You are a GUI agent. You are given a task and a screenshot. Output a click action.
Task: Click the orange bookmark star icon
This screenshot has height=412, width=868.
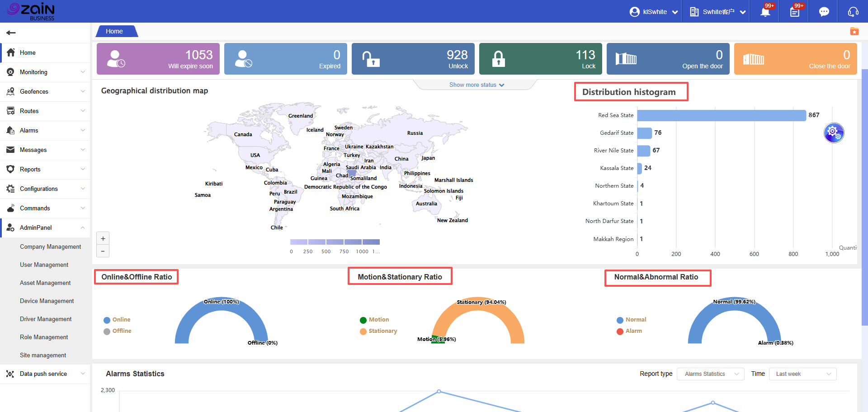click(854, 31)
